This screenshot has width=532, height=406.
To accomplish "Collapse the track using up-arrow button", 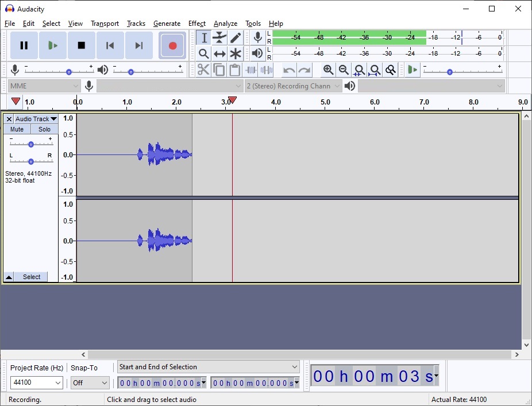I will click(x=9, y=277).
